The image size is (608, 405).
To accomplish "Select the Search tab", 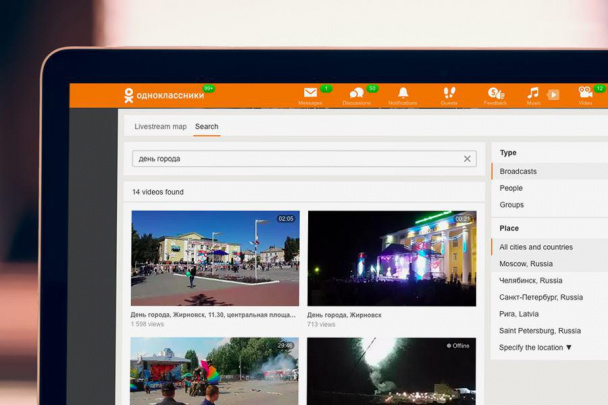I will (207, 127).
